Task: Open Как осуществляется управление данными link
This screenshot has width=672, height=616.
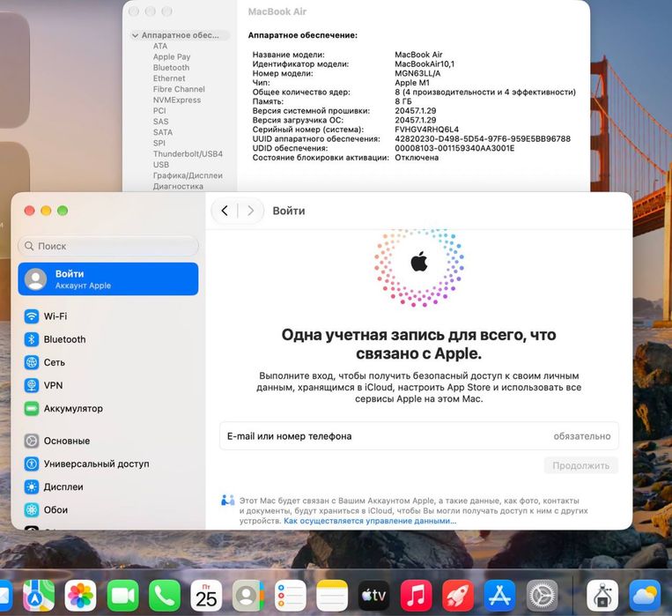Action: pos(370,521)
